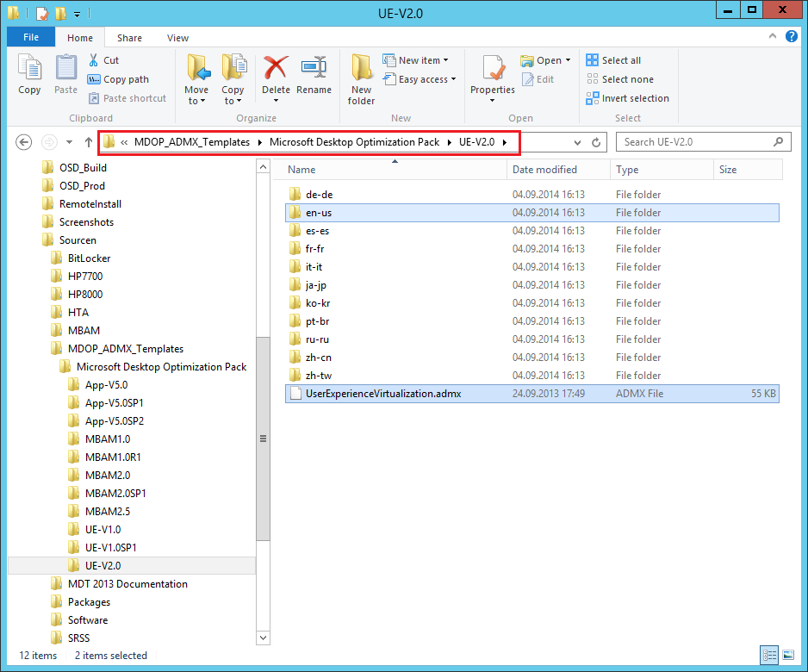Switch to the View tab

coord(177,38)
